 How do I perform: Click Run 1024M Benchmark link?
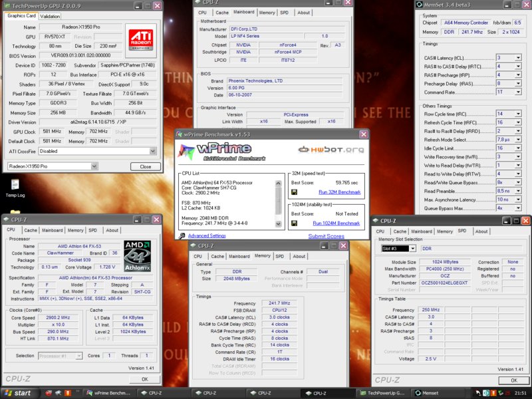pyautogui.click(x=336, y=223)
